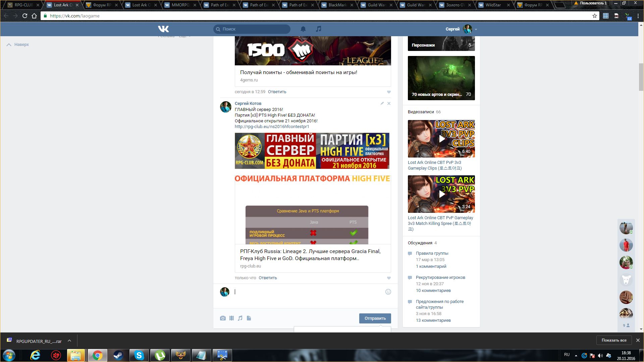Attach a document with file icon
Screen dimensions: 644x362
point(249,318)
